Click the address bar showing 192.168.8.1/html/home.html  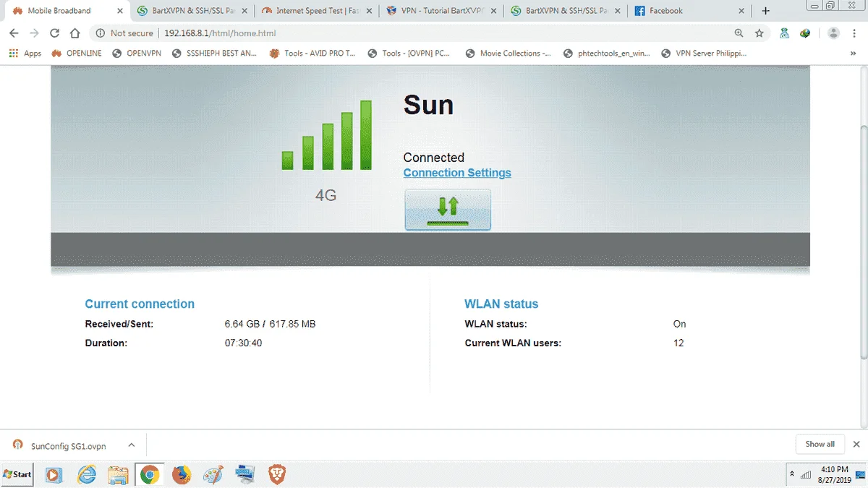coord(220,33)
